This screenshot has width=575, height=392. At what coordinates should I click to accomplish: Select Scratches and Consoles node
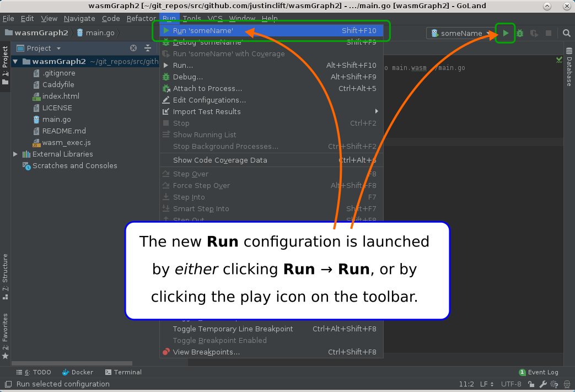coord(75,166)
